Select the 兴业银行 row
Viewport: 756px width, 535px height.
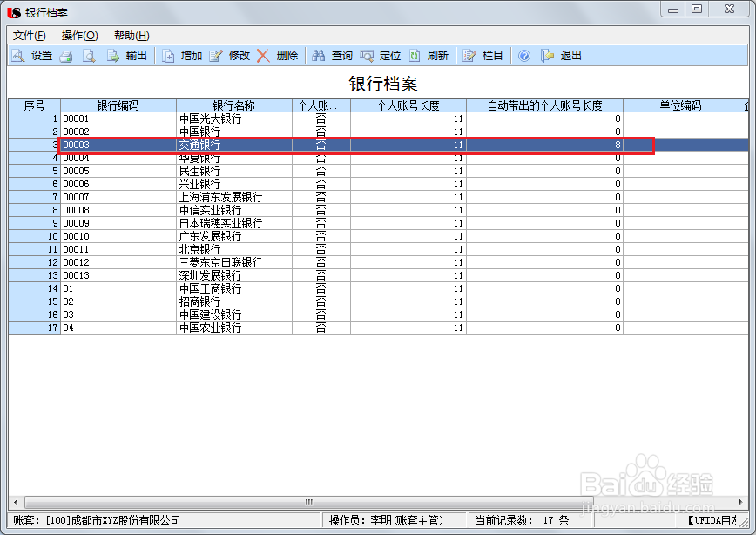click(379, 184)
